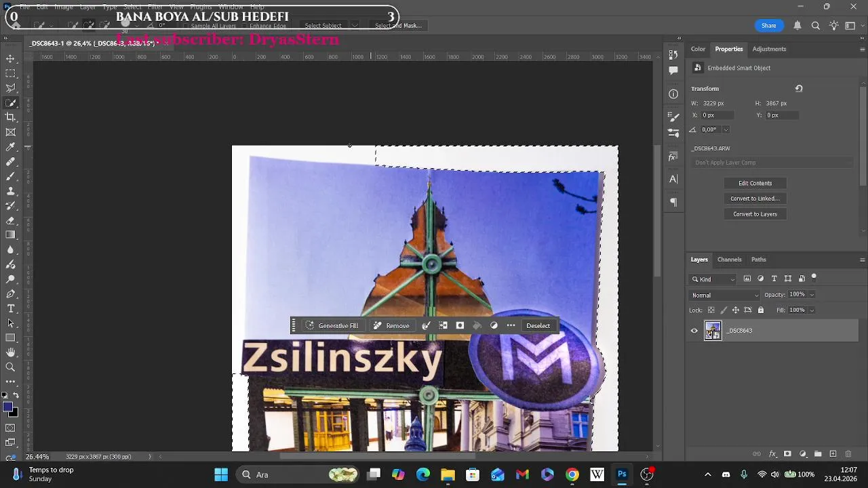Click foreground color swatch
The height and width of the screenshot is (488, 868).
7,407
